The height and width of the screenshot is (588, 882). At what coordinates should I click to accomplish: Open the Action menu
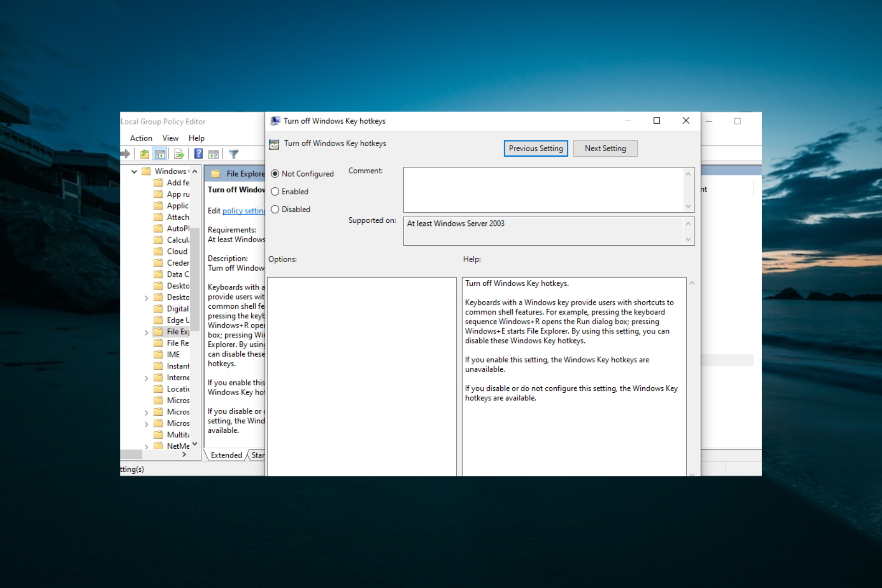click(140, 138)
